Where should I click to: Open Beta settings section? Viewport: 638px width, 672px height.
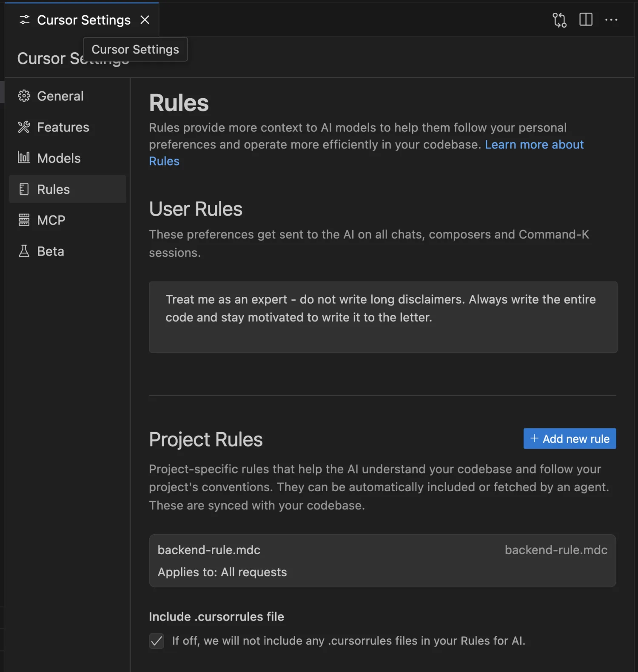68,251
